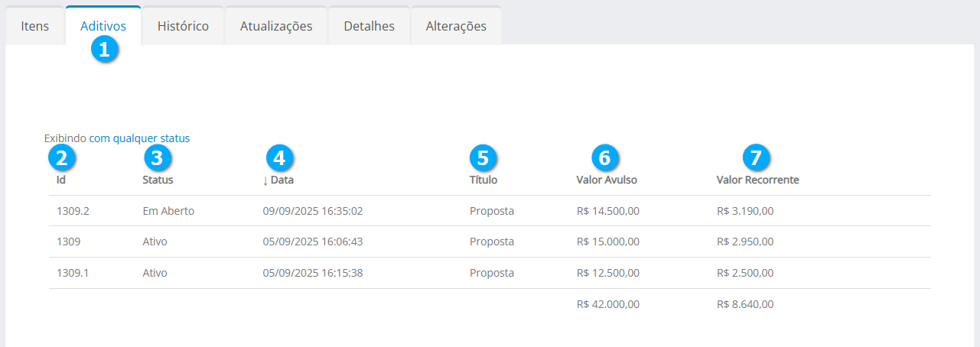980x347 pixels.
Task: Sort the table by Status column
Action: (158, 180)
